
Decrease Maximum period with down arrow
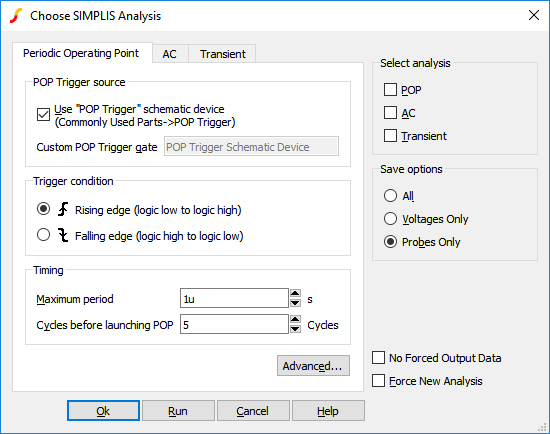(295, 302)
